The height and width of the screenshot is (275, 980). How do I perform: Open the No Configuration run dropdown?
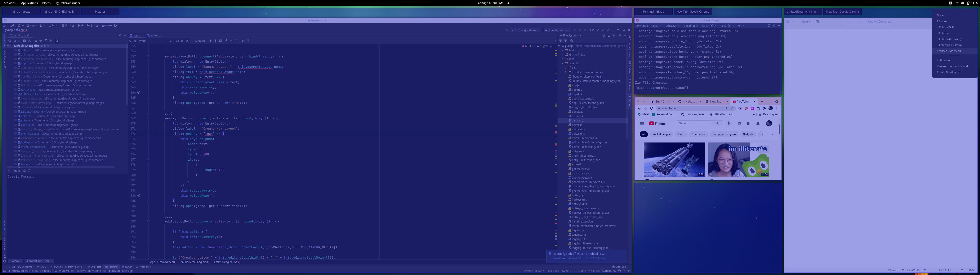click(x=526, y=30)
